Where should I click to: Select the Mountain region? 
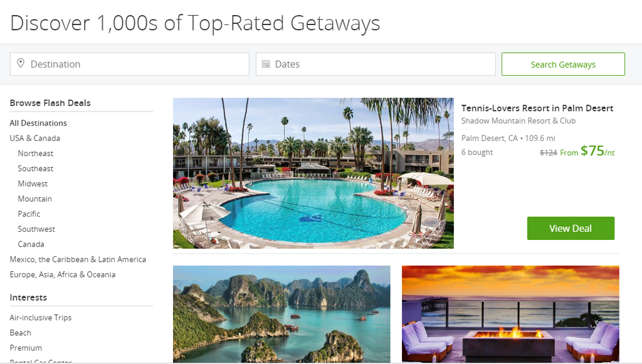point(35,199)
